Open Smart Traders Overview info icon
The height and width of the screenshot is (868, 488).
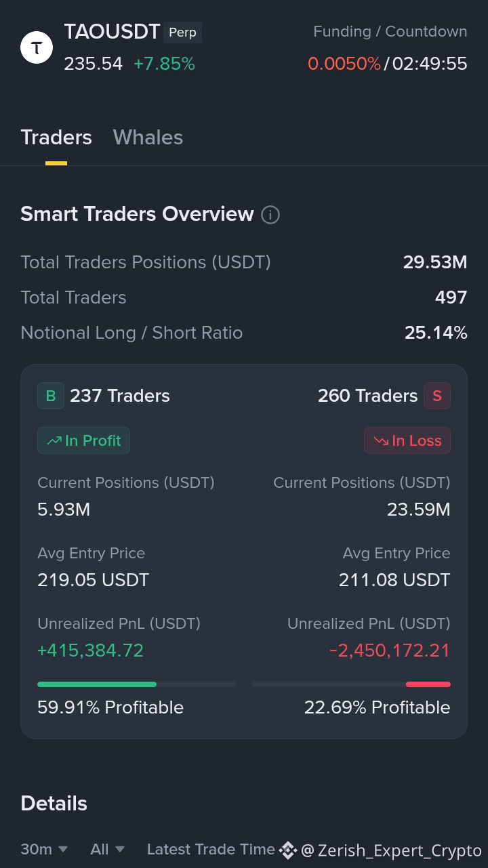(x=270, y=215)
